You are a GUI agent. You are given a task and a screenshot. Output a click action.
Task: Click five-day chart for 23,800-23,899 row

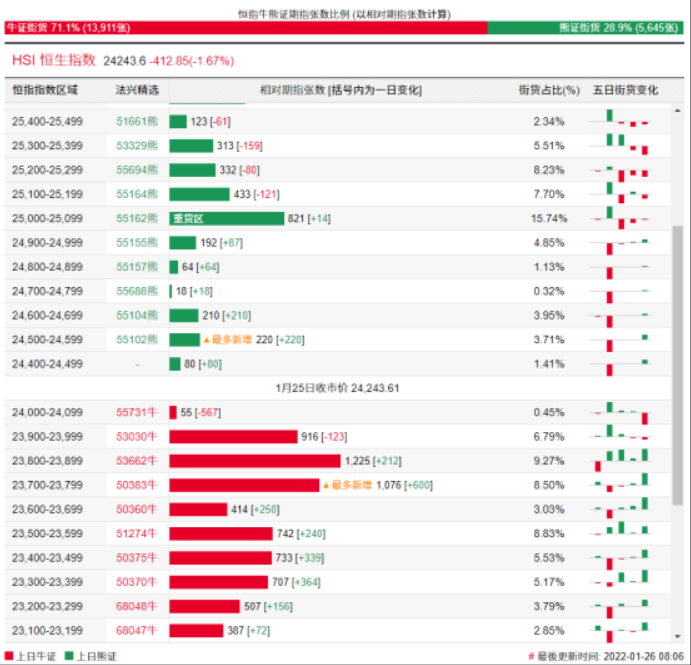click(621, 461)
